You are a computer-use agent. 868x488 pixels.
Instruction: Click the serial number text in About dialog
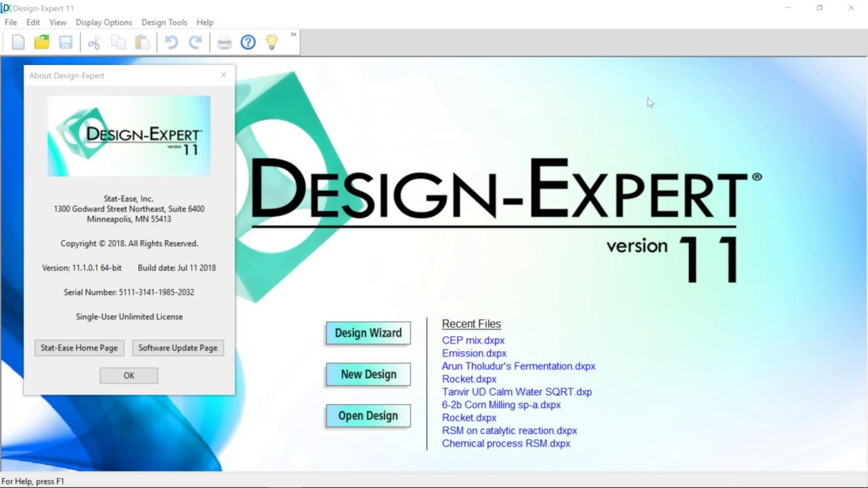[129, 292]
